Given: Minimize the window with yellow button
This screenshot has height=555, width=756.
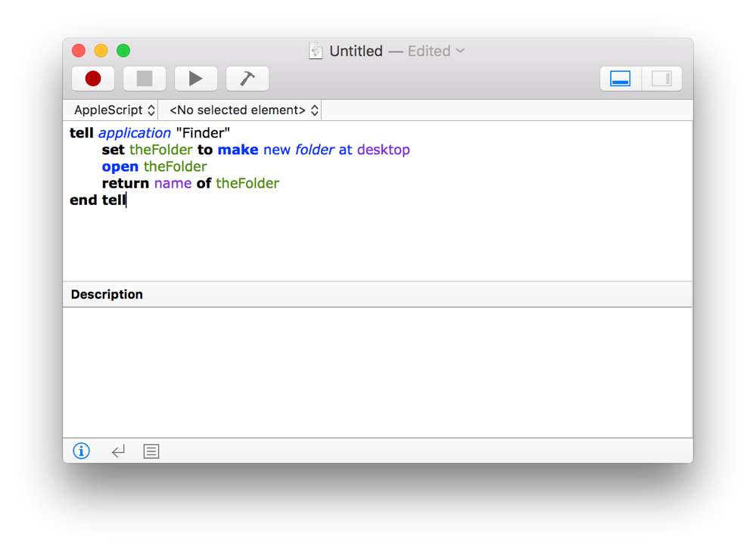Looking at the screenshot, I should coord(101,51).
